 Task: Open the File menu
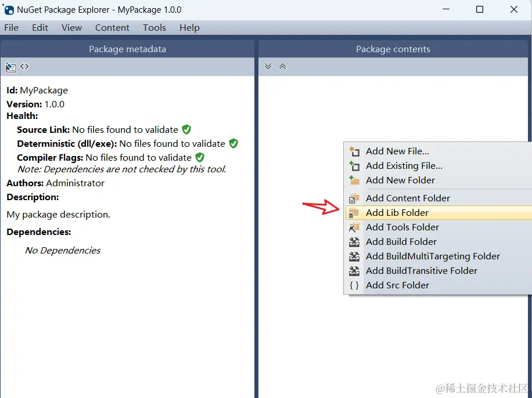tap(11, 27)
